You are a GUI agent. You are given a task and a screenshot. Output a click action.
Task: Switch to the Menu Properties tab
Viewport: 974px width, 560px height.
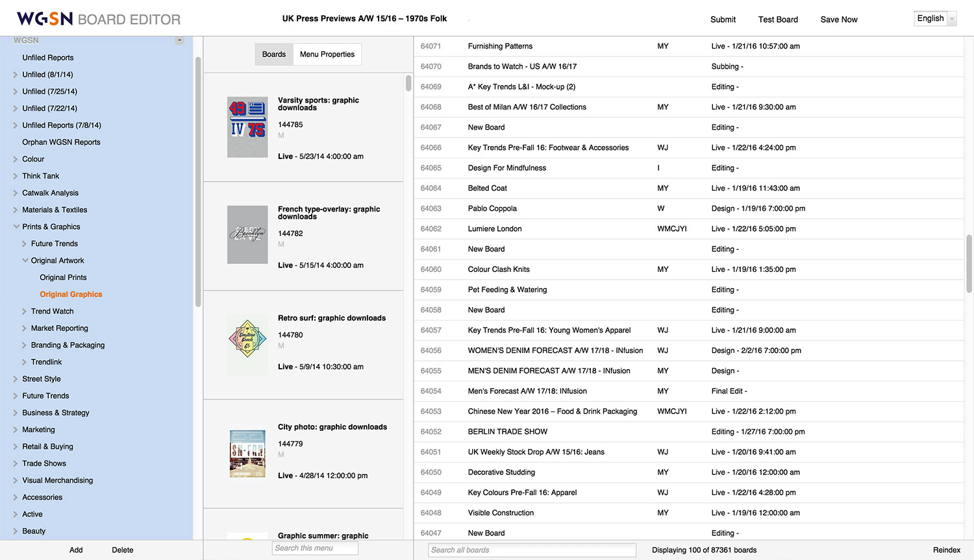click(327, 55)
